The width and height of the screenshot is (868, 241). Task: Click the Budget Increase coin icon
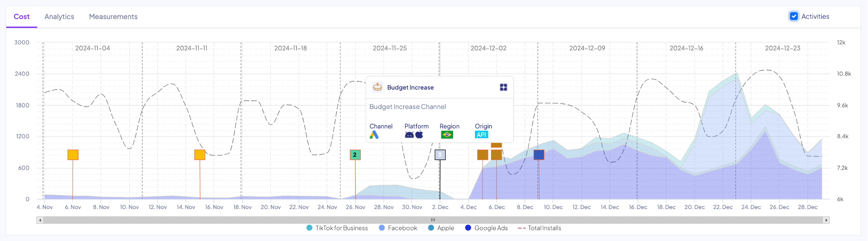coord(377,87)
